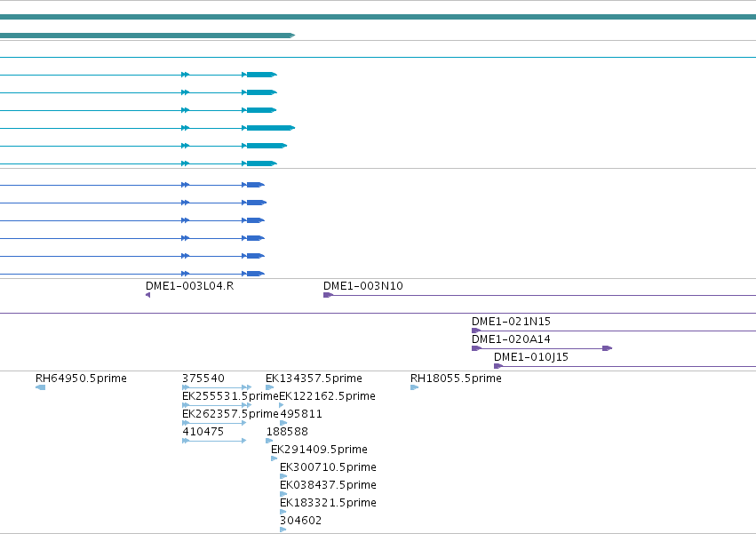
Task: Select the EK291409.5prime label
Action: pos(319,450)
